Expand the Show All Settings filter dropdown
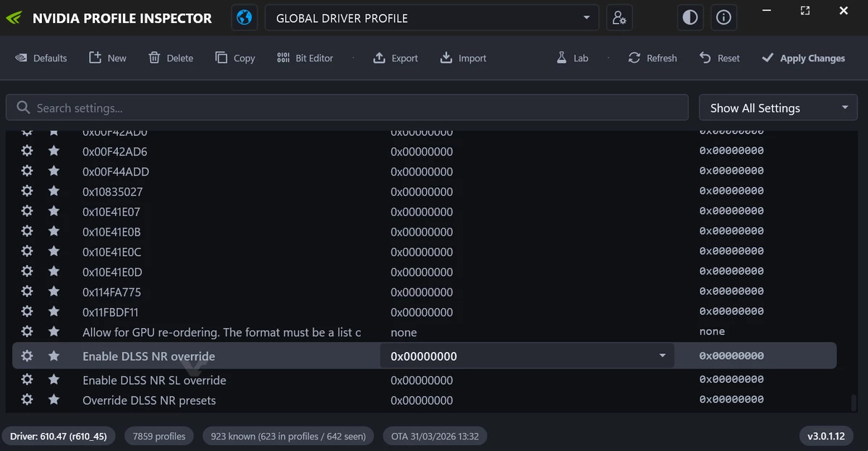 point(778,108)
